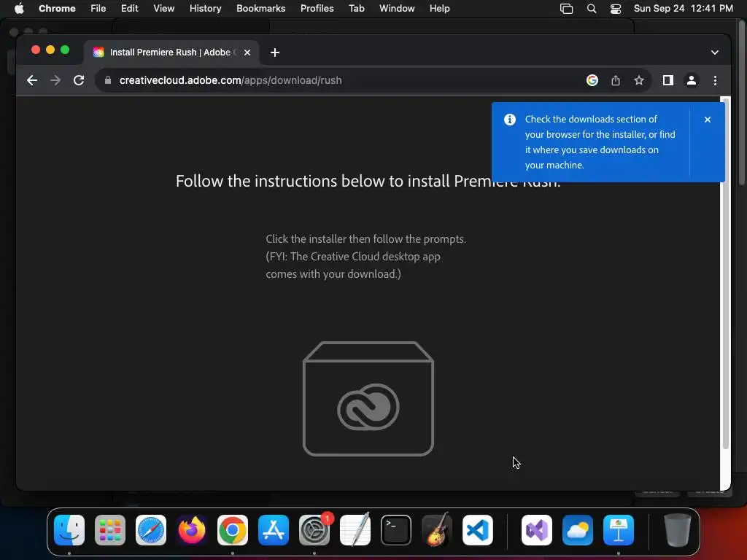
Task: Open System Settings from the Dock
Action: pos(314,530)
